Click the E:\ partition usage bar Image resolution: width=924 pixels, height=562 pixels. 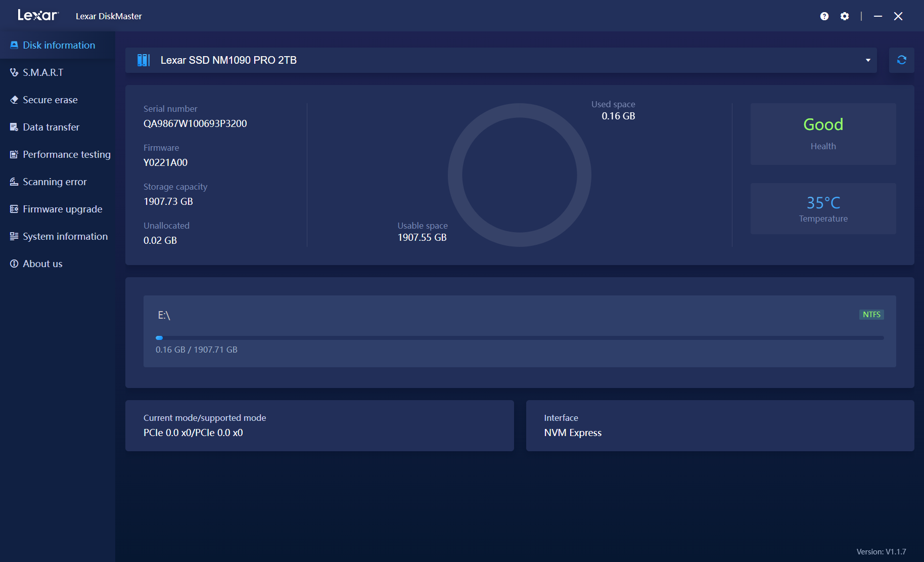tap(520, 337)
